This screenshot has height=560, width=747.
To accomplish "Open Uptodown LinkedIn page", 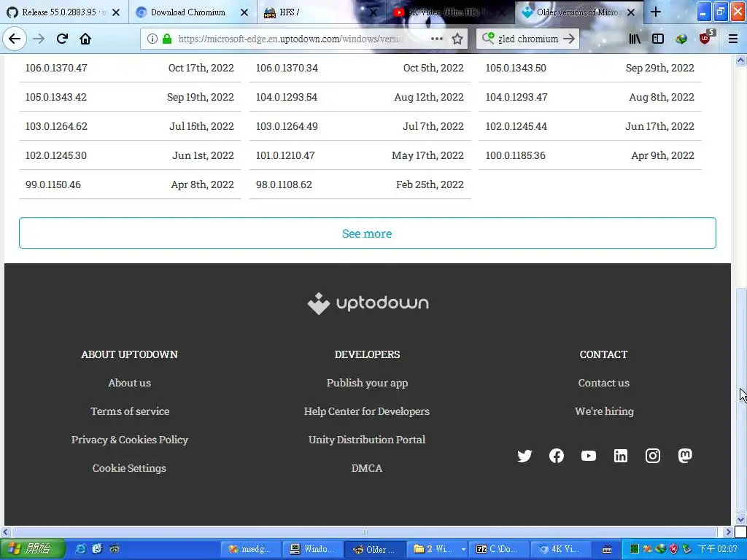I will pyautogui.click(x=620, y=456).
